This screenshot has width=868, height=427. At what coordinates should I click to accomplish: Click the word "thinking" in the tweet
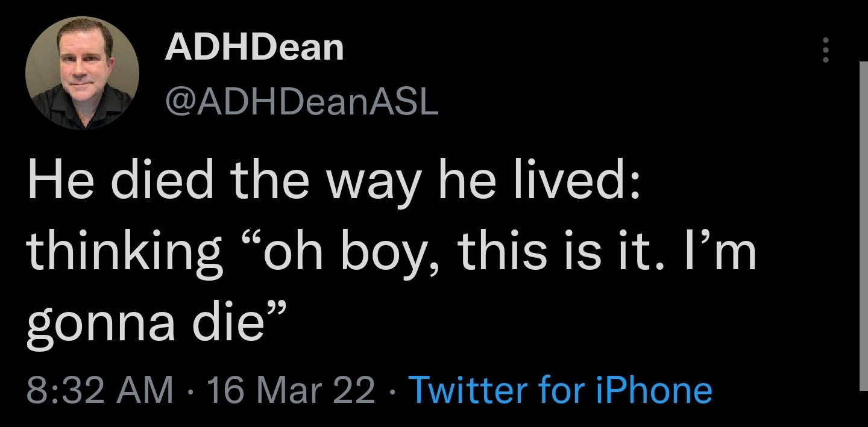click(125, 252)
